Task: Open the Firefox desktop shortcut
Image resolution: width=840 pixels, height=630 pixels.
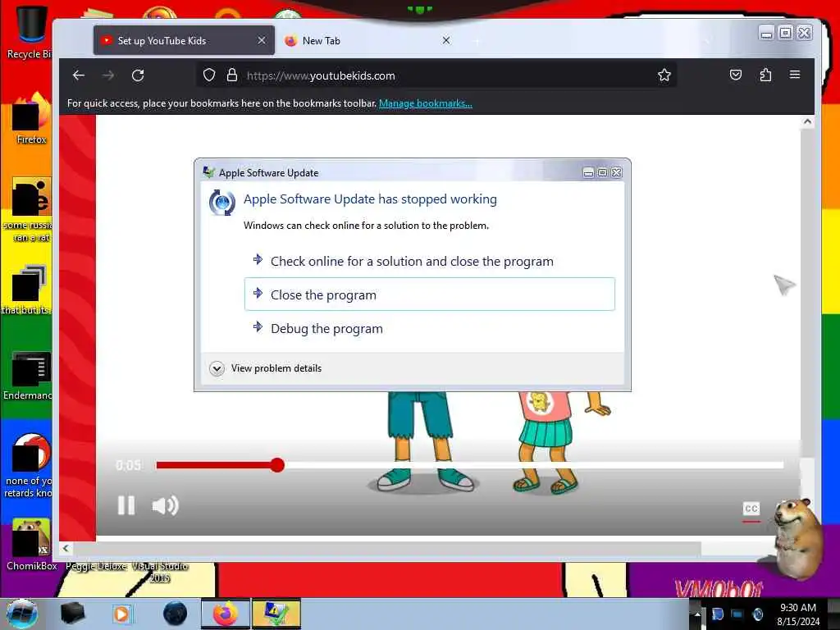Action: (x=31, y=118)
